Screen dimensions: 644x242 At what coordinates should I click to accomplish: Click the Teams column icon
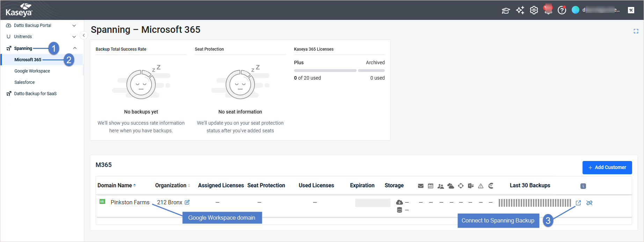[x=471, y=186]
